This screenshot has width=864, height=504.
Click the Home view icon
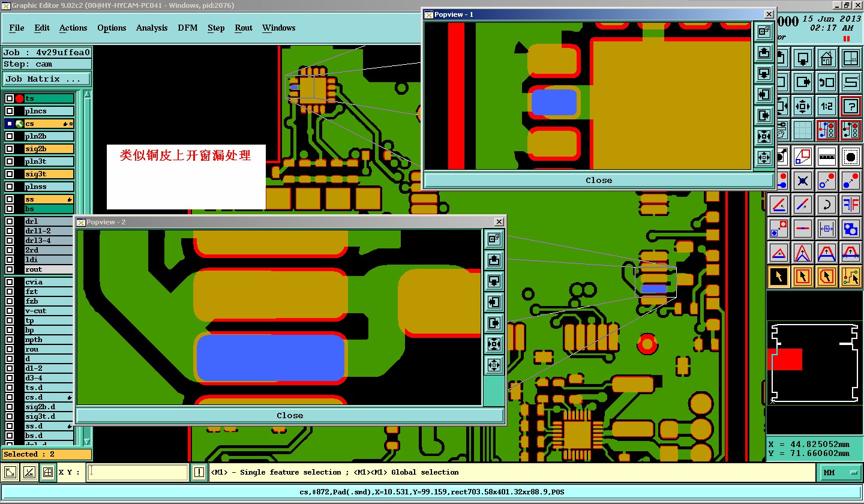point(827,59)
